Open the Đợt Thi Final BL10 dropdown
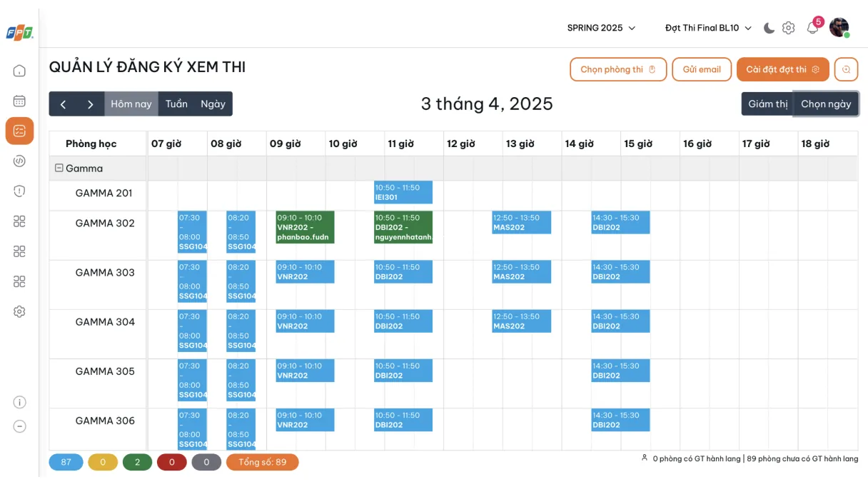Screen dimensions: 868x487 [x=708, y=28]
